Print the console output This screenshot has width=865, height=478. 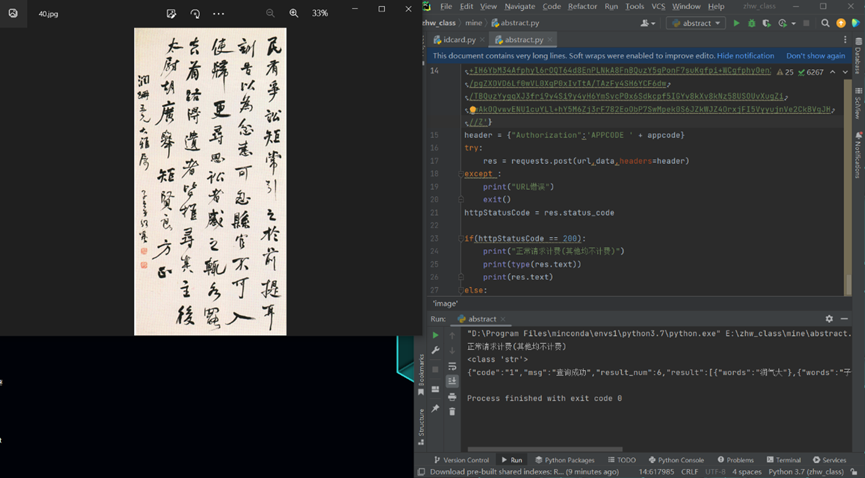(x=452, y=396)
